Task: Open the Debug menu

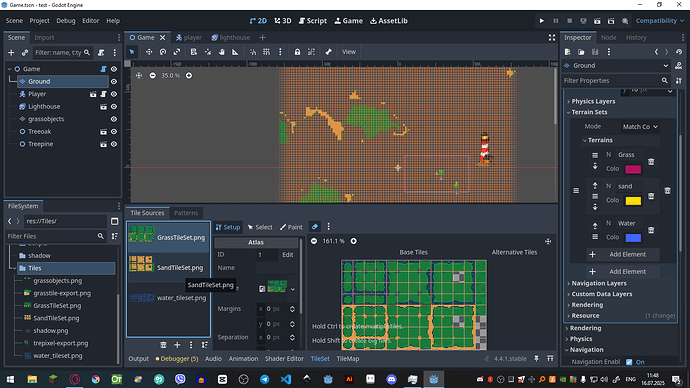Action: (66, 21)
